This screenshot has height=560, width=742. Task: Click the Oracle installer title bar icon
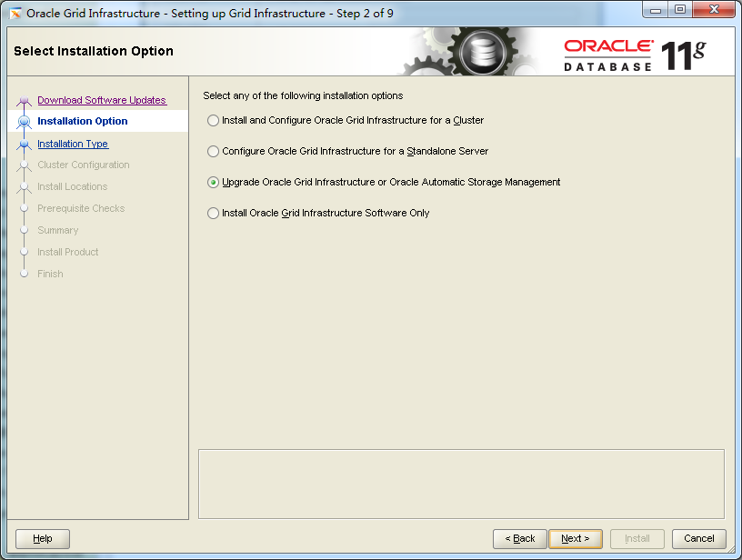pyautogui.click(x=15, y=14)
